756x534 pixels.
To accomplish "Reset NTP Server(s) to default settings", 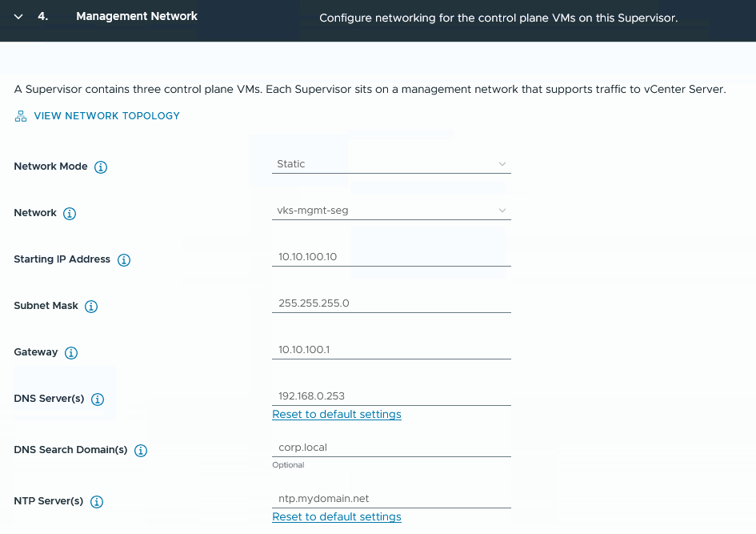I will click(337, 516).
